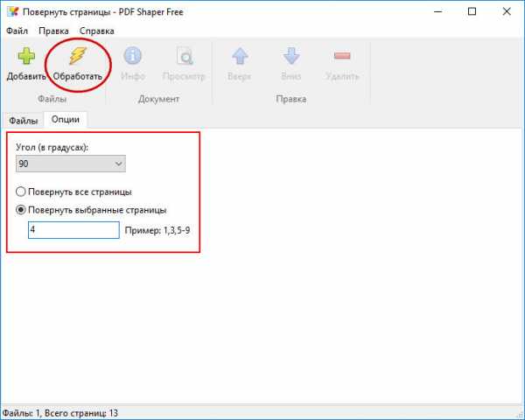Viewport: 525px width, 420px height.
Task: Click the PDF Shaper app icon in title bar
Action: pyautogui.click(x=12, y=11)
